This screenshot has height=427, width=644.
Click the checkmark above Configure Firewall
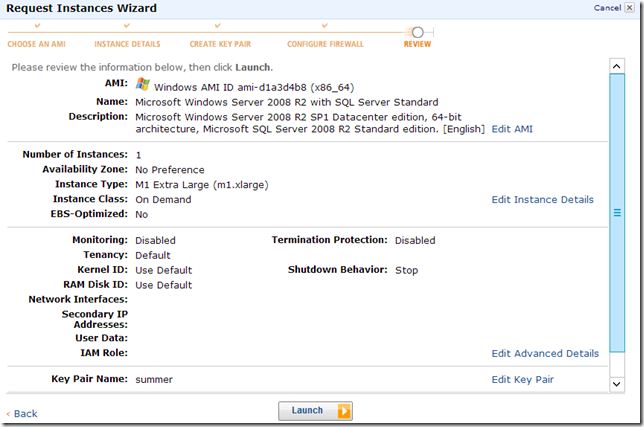click(x=325, y=26)
